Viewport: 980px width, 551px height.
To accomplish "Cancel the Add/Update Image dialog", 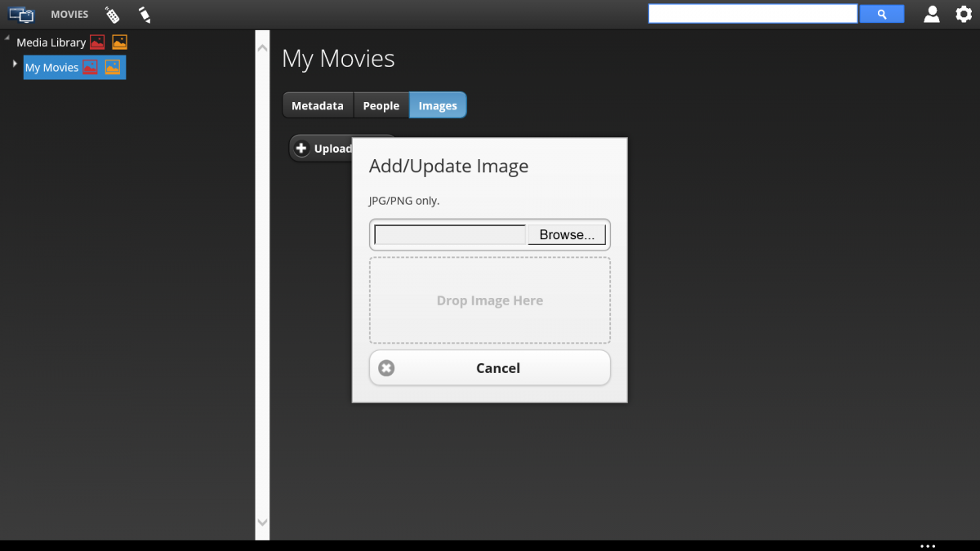I will coord(490,368).
